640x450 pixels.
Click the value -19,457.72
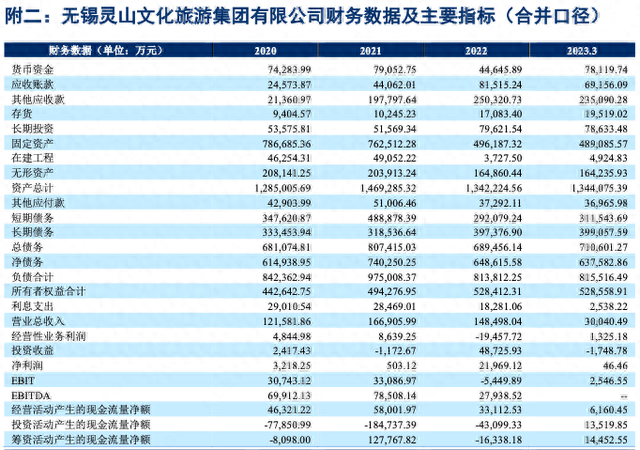[499, 336]
